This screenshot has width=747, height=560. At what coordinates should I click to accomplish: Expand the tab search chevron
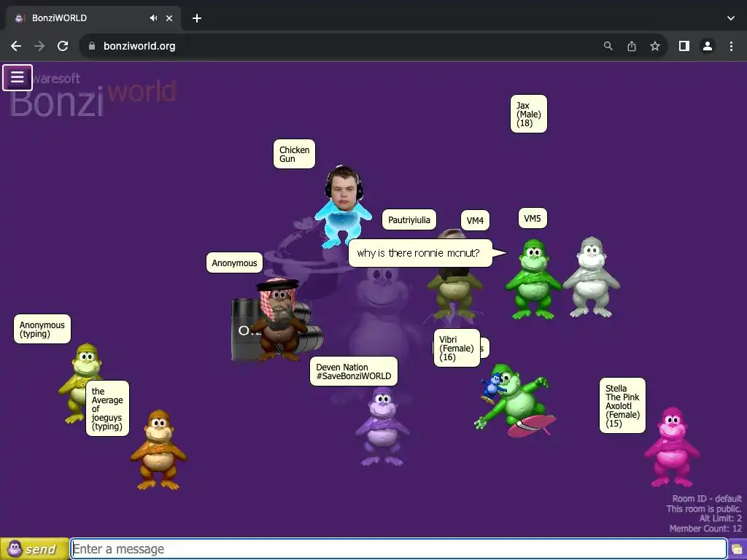(x=731, y=18)
